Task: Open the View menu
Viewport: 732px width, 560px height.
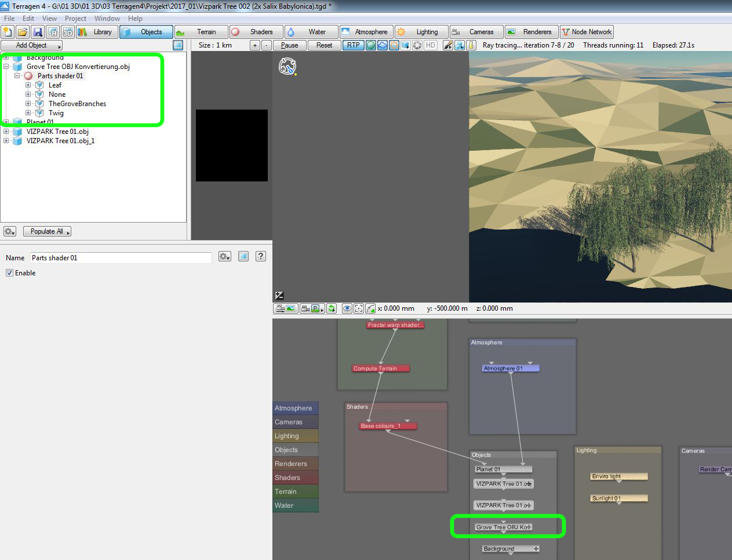Action: coord(50,19)
